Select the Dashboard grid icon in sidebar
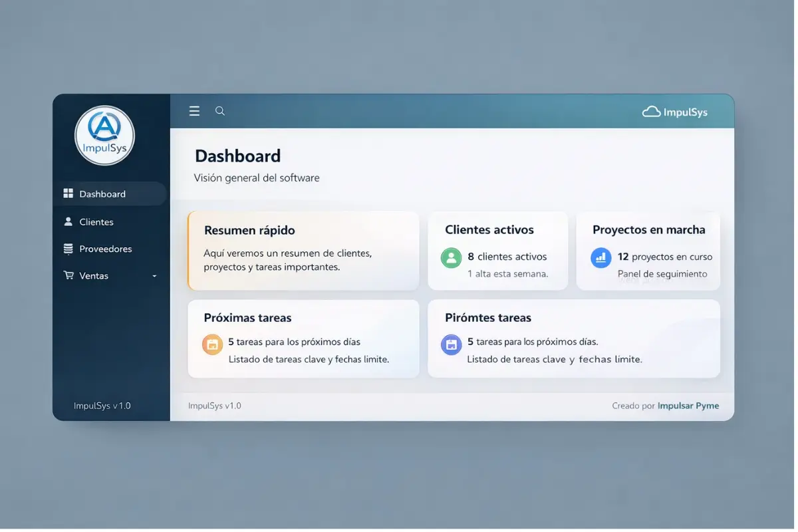This screenshot has height=532, width=798. pyautogui.click(x=68, y=193)
